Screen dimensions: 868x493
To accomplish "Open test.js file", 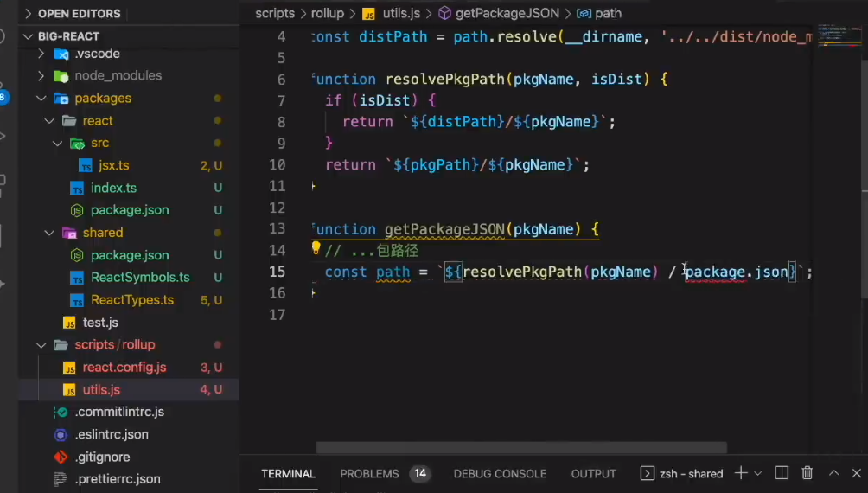I will point(100,323).
